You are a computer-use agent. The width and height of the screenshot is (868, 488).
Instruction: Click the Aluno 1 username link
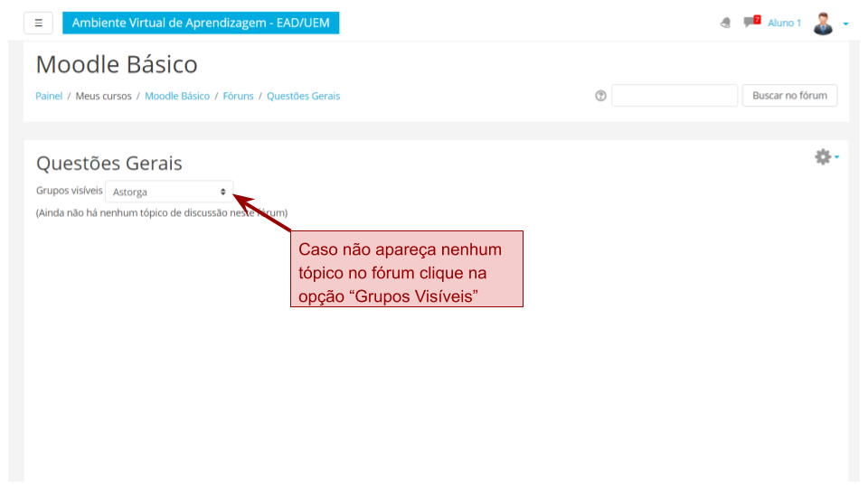[x=784, y=23]
